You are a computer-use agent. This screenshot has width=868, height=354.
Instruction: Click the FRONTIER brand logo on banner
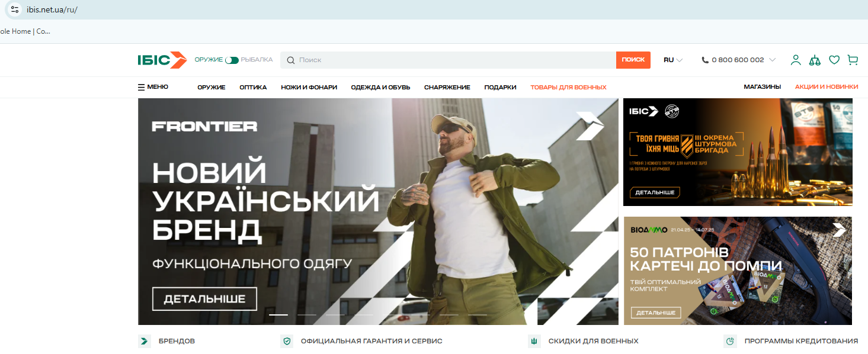coord(204,126)
